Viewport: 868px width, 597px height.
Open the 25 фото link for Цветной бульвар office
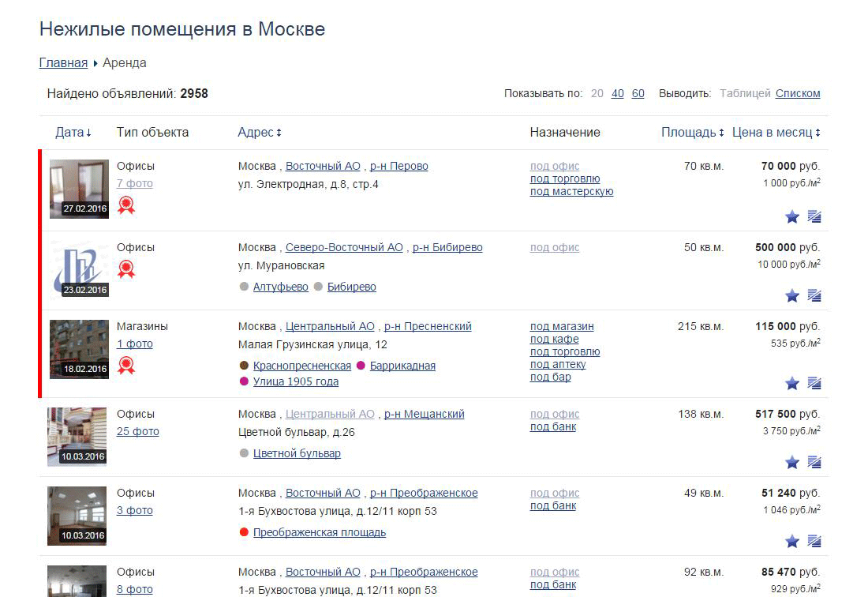point(138,431)
